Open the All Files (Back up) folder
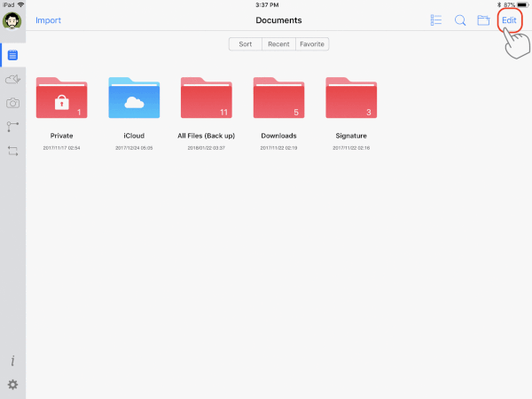 click(x=207, y=98)
